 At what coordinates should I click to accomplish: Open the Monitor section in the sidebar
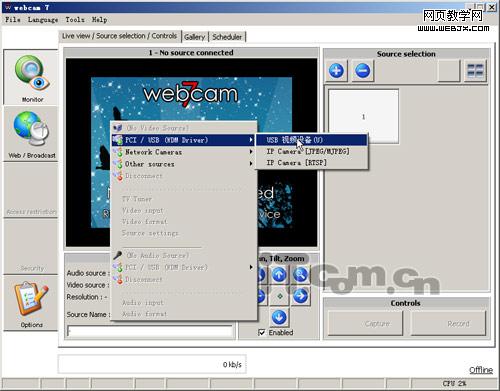click(31, 77)
